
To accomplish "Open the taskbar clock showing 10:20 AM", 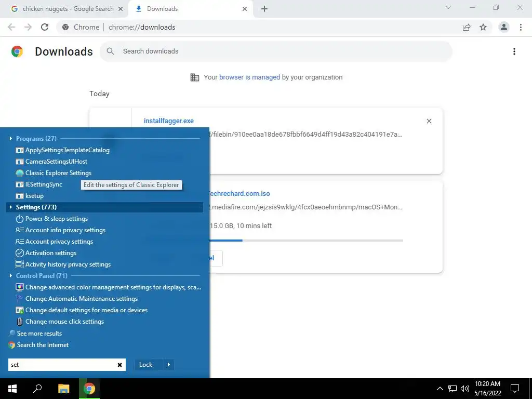I will point(487,389).
